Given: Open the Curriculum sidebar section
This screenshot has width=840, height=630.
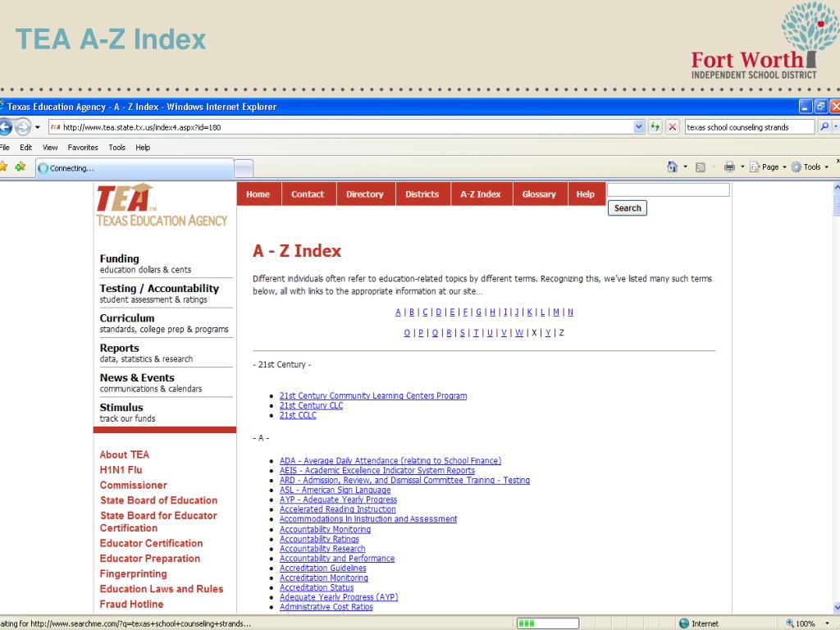Looking at the screenshot, I should pos(164,323).
